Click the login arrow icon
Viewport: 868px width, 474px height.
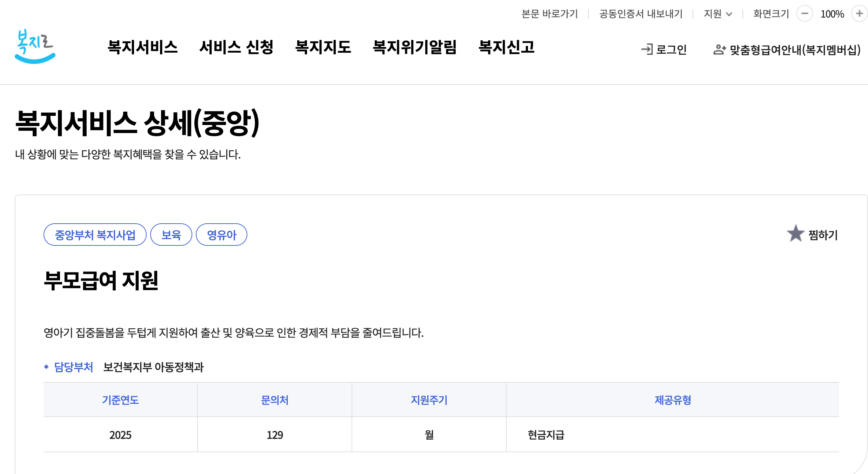click(647, 49)
